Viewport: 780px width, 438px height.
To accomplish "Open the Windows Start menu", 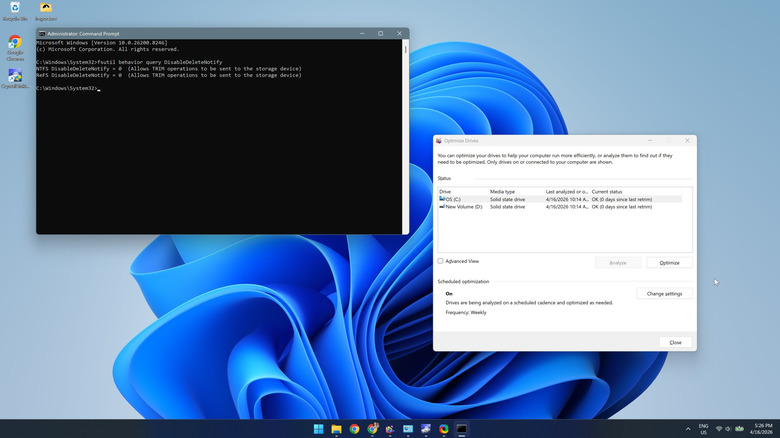I will coord(318,429).
